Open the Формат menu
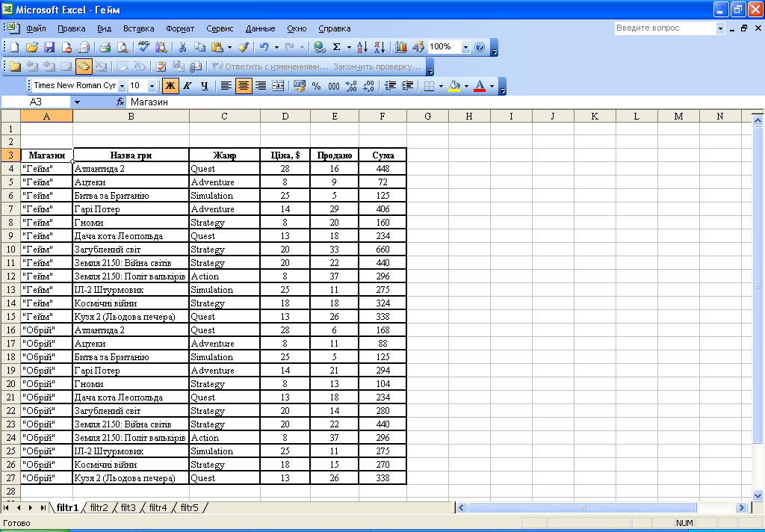This screenshot has width=765, height=532. pos(180,29)
